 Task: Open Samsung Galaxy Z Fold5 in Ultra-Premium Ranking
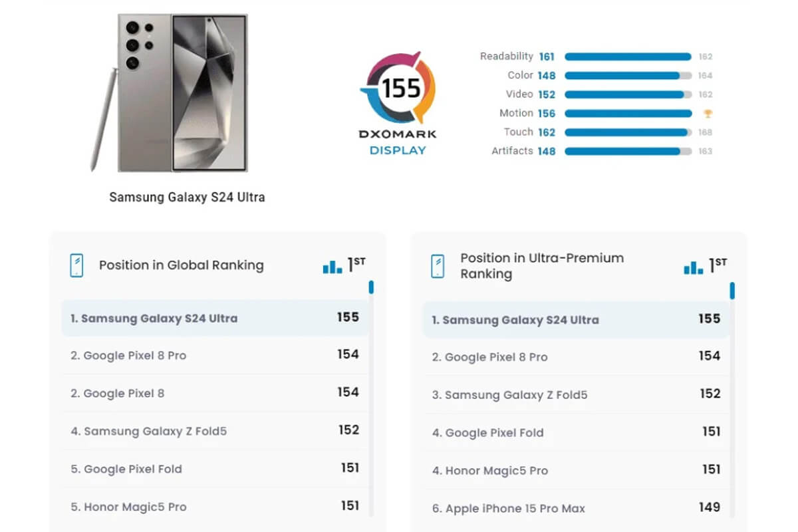click(509, 395)
